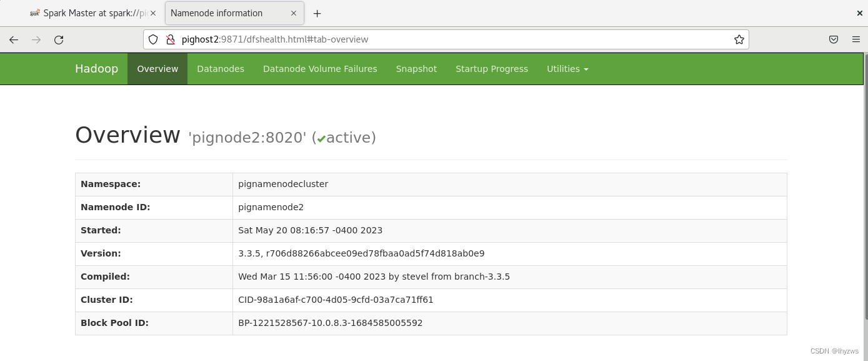The height and width of the screenshot is (361, 868).
Task: Click the 'Wed Mar 15 11:56:00' compiled value
Action: 374,277
